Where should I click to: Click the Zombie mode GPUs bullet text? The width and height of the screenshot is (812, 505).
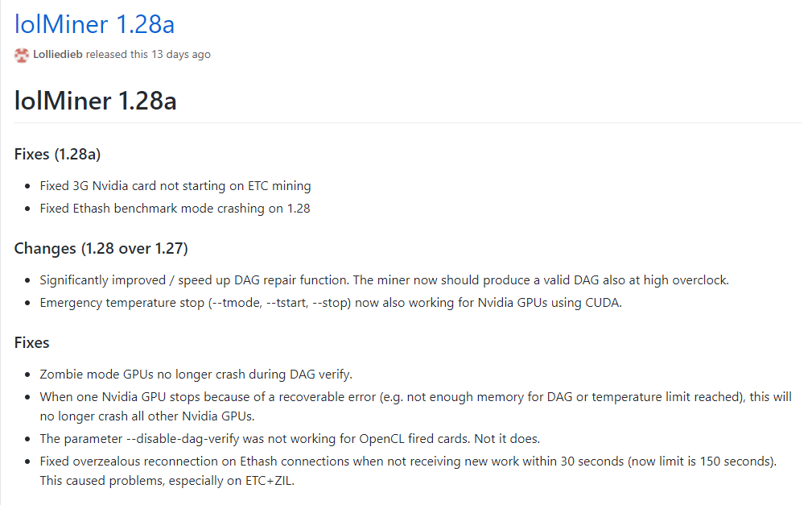(196, 375)
